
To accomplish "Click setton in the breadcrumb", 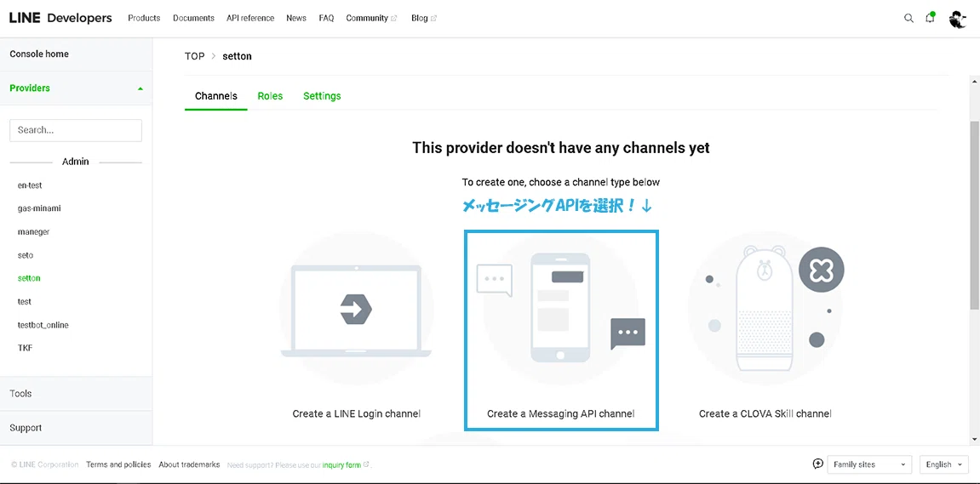I will click(x=237, y=56).
